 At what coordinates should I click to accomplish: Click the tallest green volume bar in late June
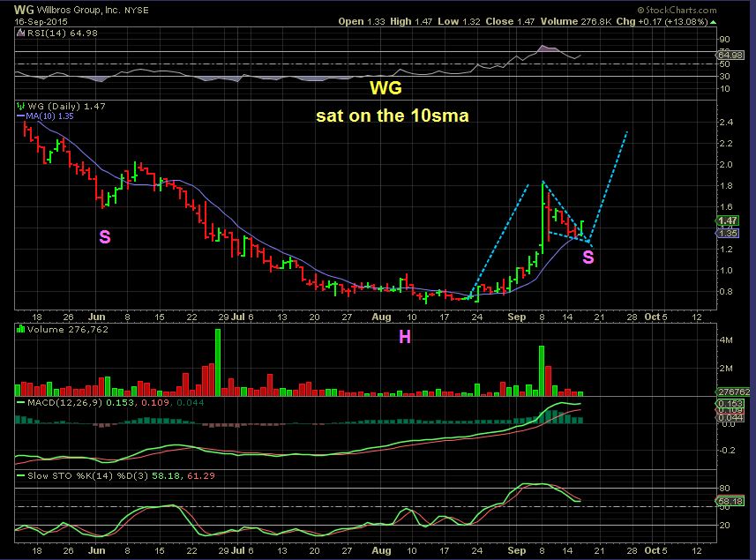coord(218,362)
